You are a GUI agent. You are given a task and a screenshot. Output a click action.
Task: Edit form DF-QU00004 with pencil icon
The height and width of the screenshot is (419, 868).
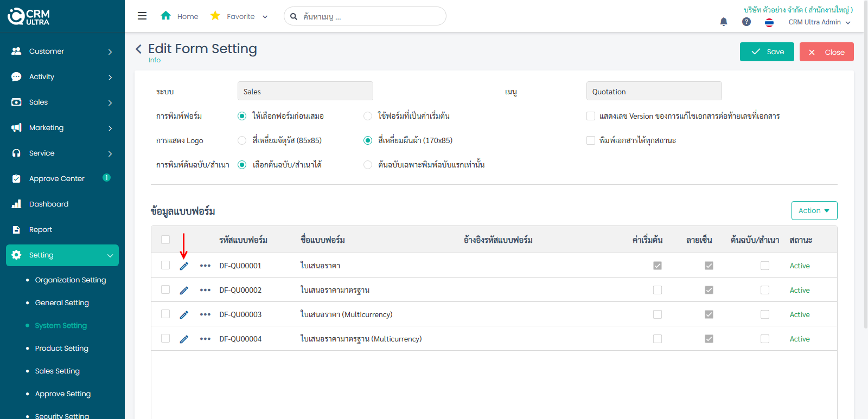(x=184, y=339)
